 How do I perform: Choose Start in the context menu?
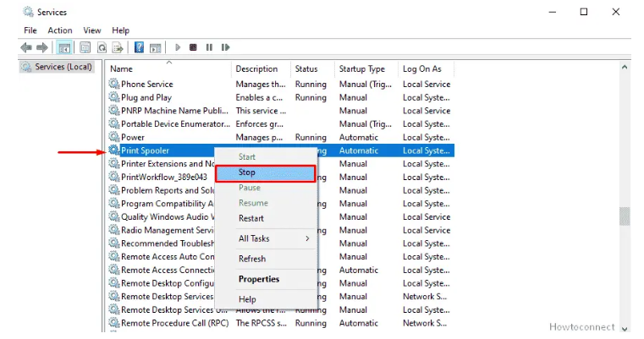[266, 156]
